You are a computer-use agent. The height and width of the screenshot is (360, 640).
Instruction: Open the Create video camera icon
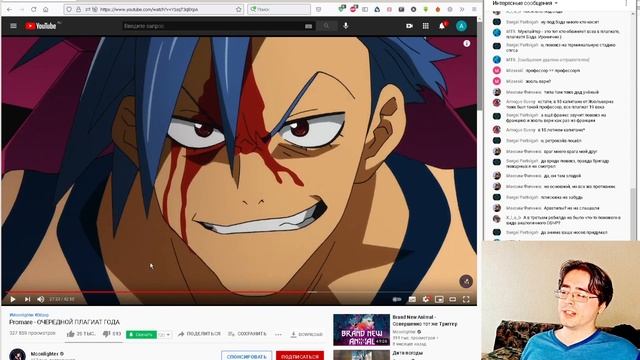tap(409, 26)
